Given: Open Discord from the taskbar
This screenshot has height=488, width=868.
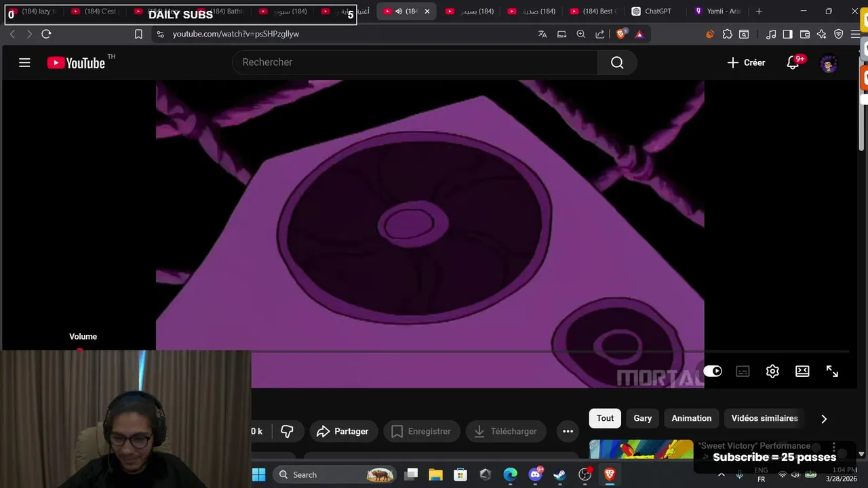Looking at the screenshot, I should click(535, 474).
